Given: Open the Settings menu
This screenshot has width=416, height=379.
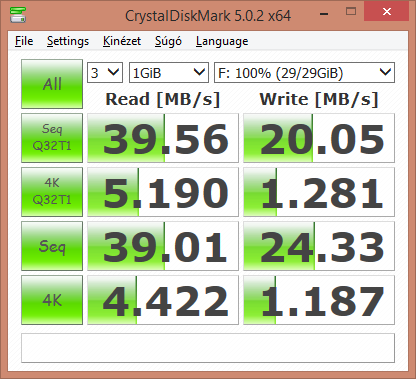Looking at the screenshot, I should 68,41.
